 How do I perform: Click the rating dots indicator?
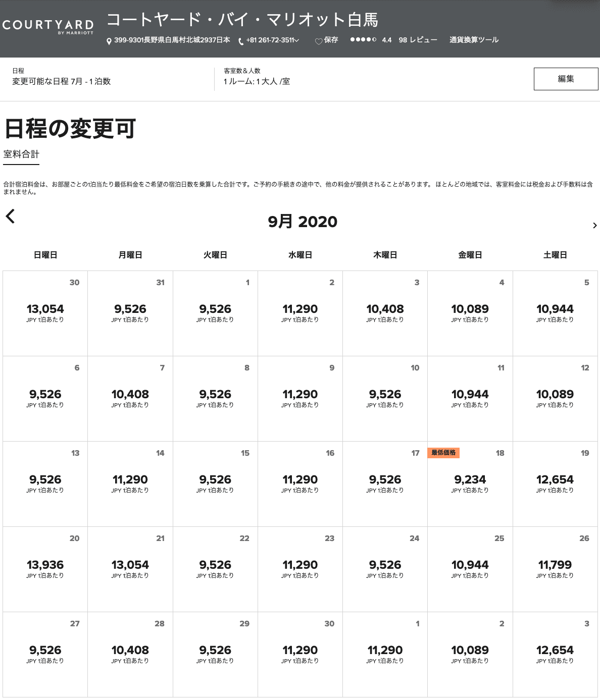point(363,40)
